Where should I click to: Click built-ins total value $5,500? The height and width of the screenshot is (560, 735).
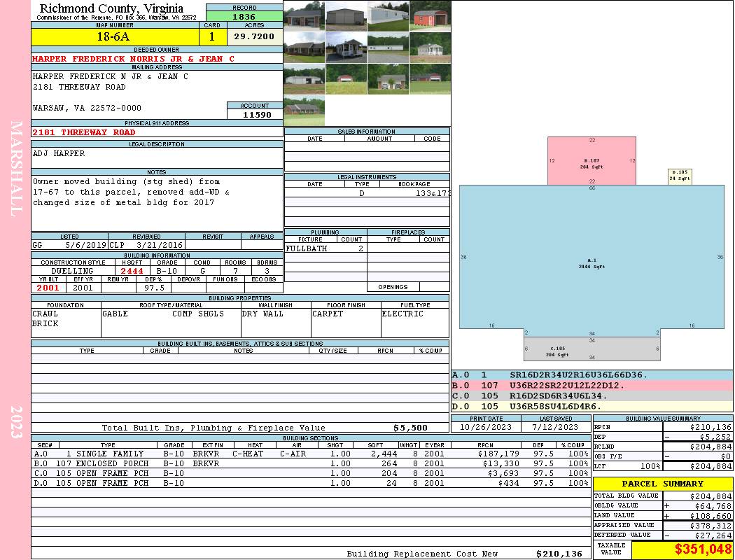point(411,428)
